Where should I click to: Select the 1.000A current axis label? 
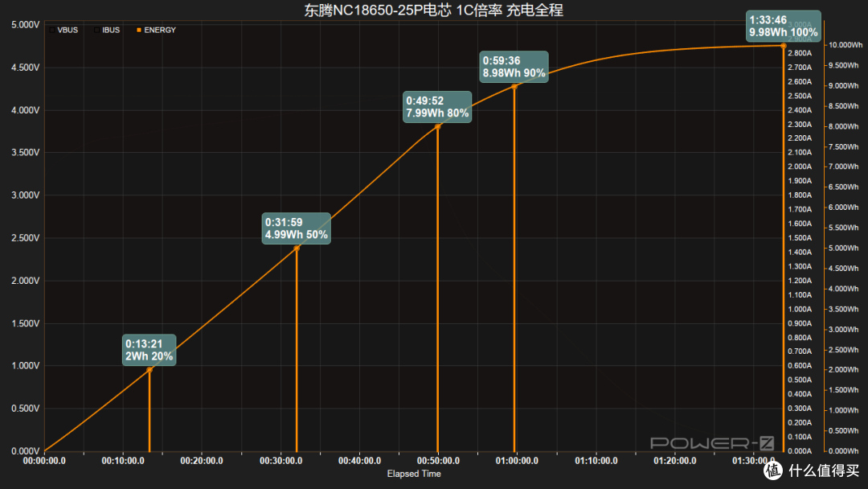coord(800,309)
